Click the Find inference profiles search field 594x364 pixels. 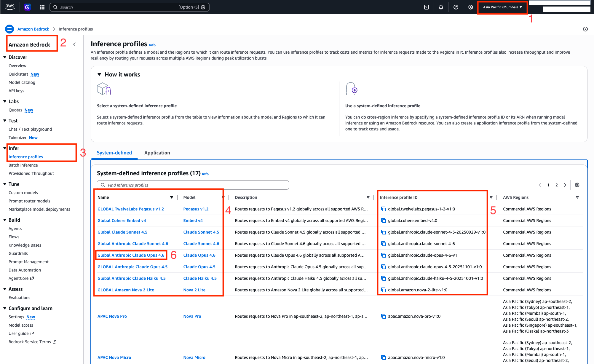(x=193, y=185)
